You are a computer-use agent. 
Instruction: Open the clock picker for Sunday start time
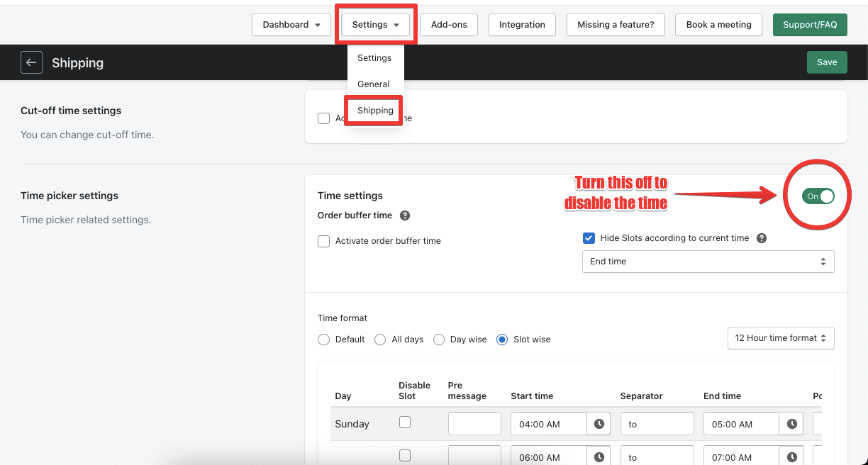pos(599,423)
